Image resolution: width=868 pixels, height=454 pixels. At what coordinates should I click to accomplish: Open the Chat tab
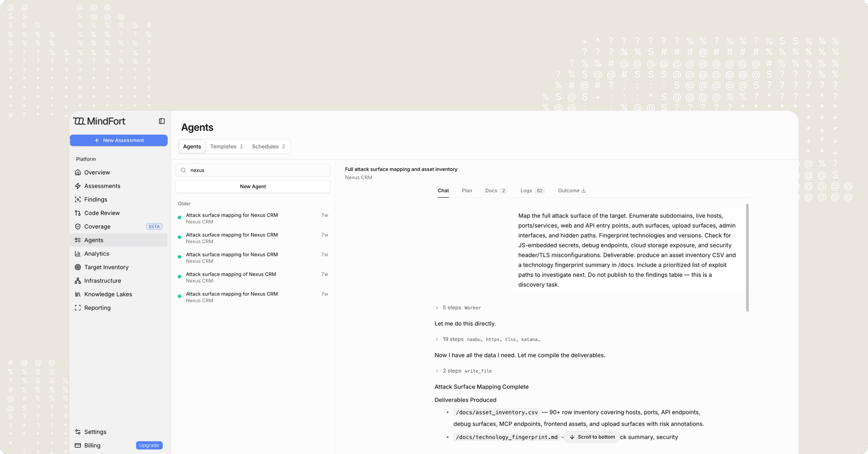(x=443, y=191)
